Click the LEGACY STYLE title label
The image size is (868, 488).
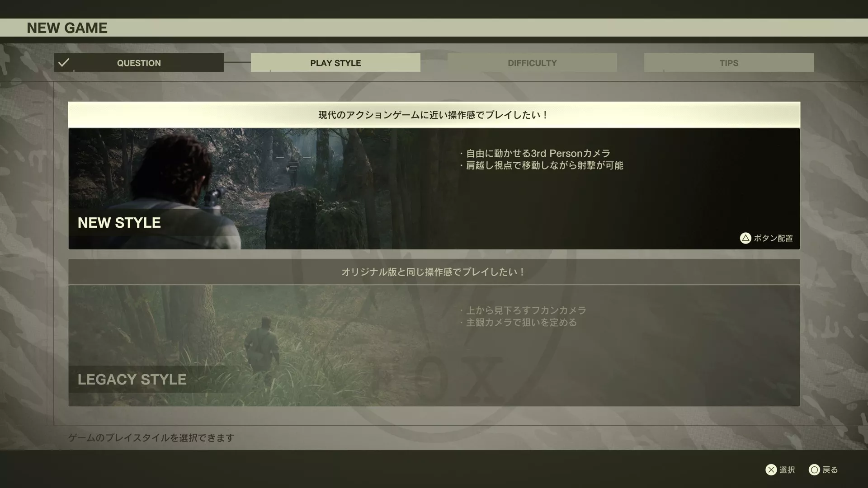pos(132,380)
